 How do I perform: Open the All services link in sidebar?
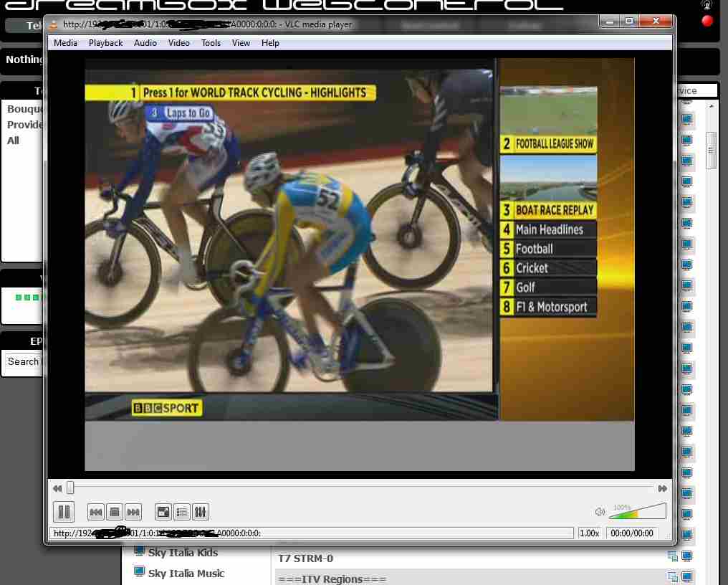tap(13, 141)
